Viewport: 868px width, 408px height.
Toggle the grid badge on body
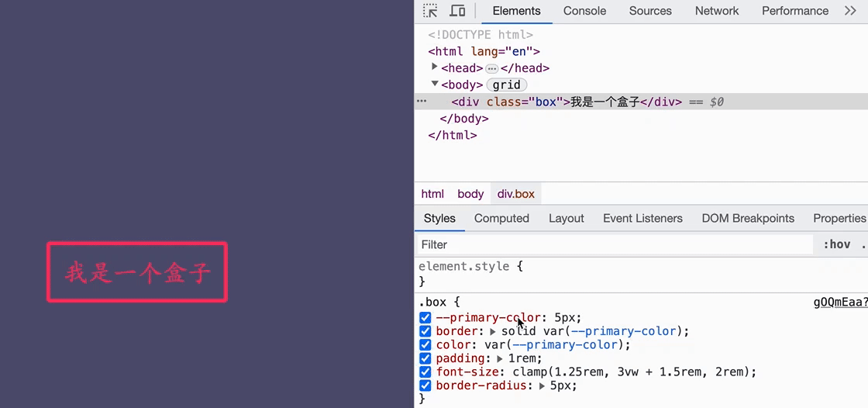pyautogui.click(x=507, y=85)
